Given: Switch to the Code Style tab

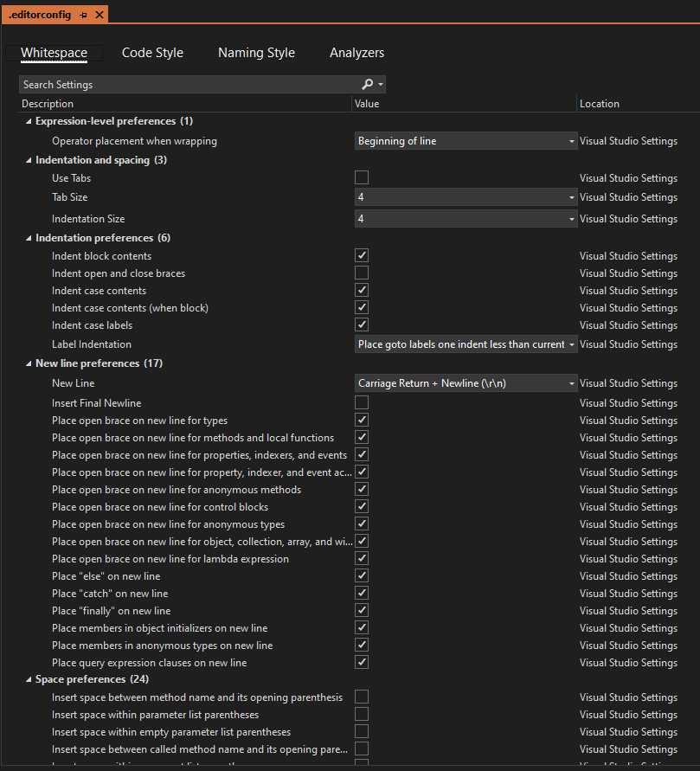Looking at the screenshot, I should tap(152, 52).
